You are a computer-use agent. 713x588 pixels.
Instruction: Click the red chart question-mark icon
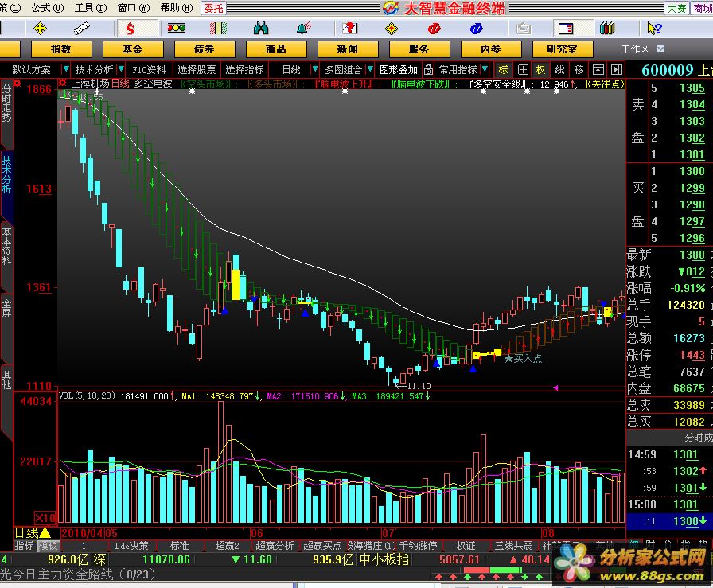pos(349,29)
